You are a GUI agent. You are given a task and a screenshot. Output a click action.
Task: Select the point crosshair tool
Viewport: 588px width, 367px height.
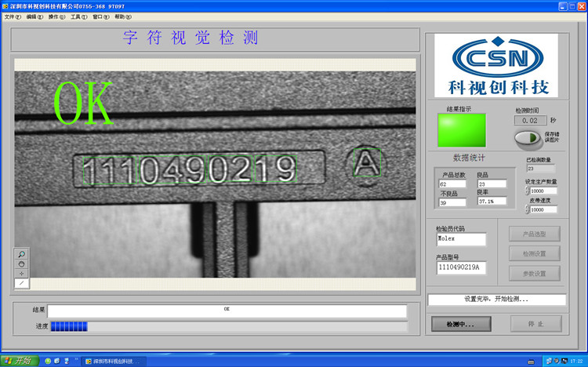pos(21,273)
